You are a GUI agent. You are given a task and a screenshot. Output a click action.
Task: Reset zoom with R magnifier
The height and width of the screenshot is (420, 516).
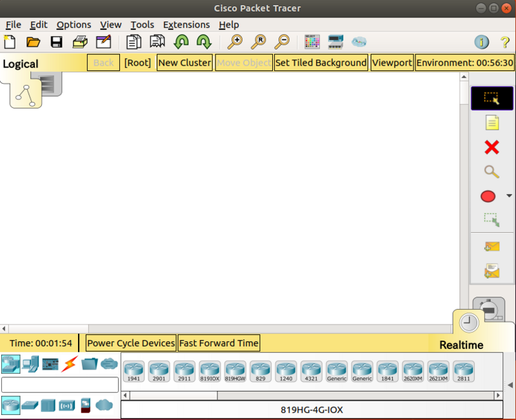[x=259, y=42]
